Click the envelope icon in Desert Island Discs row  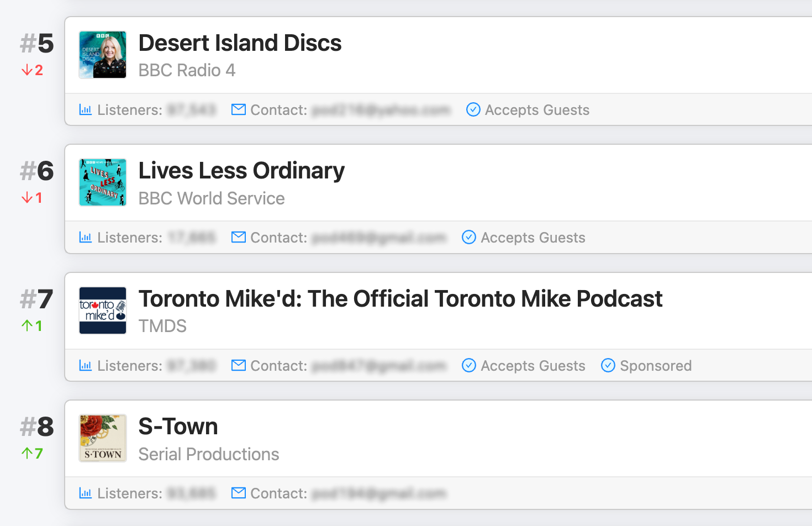(239, 109)
